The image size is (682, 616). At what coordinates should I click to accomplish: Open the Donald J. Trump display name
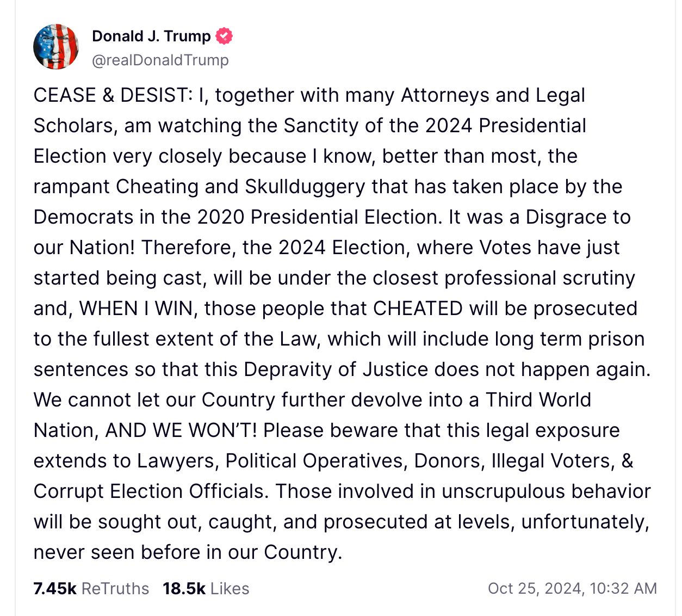pyautogui.click(x=151, y=36)
